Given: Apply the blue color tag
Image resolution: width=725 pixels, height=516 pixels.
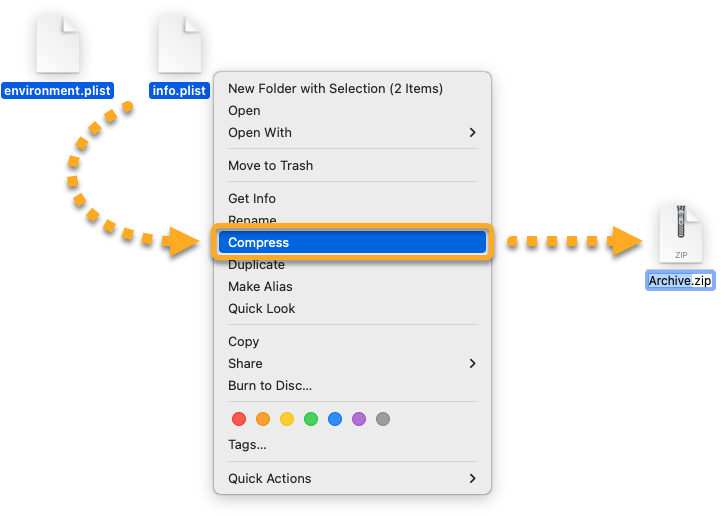Looking at the screenshot, I should point(335,419).
